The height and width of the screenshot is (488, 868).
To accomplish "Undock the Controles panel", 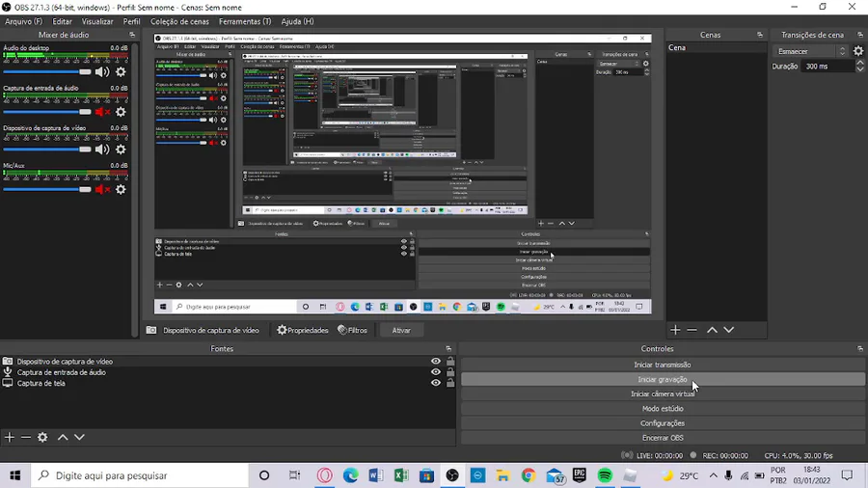I will (x=859, y=348).
